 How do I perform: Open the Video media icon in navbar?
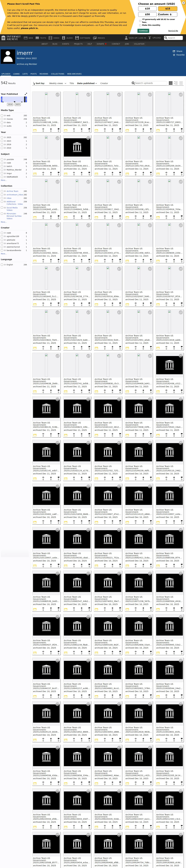pyautogui.click(x=50, y=38)
